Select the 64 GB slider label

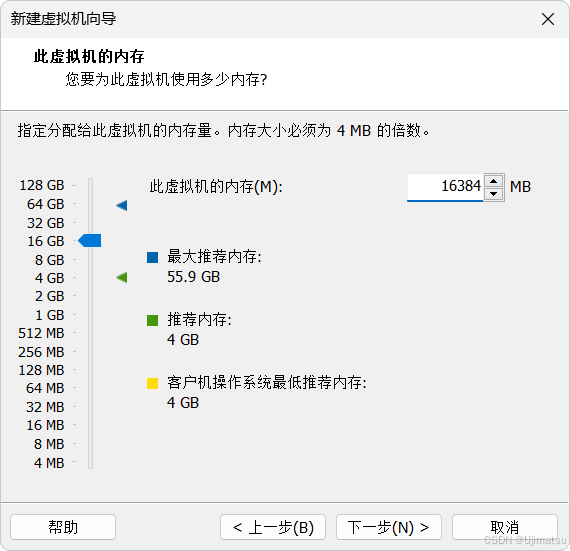pyautogui.click(x=45, y=204)
